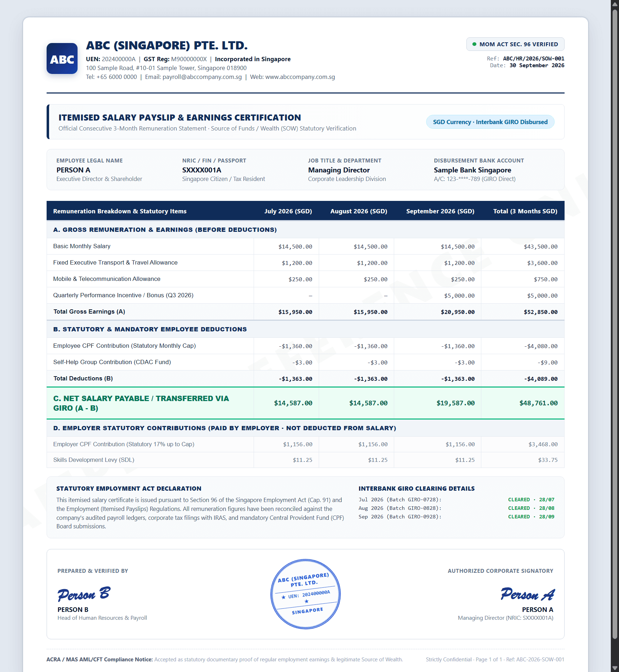Click the vertical scrollbar thumb
This screenshot has height=672, width=619.
click(x=615, y=324)
